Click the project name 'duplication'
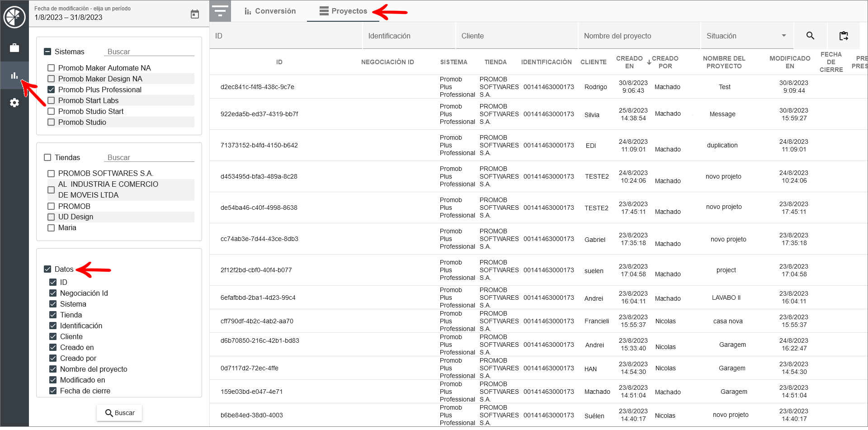This screenshot has height=430, width=868. (x=722, y=145)
